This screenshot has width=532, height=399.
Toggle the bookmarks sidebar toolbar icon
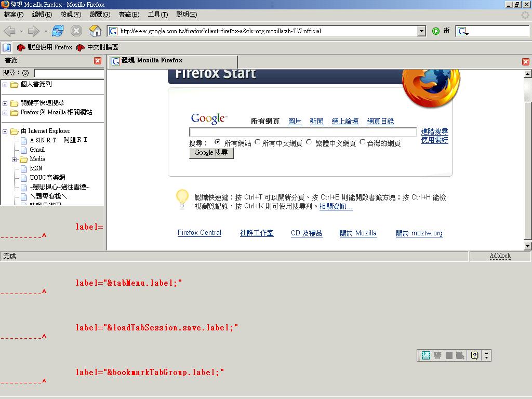pyautogui.click(x=7, y=47)
